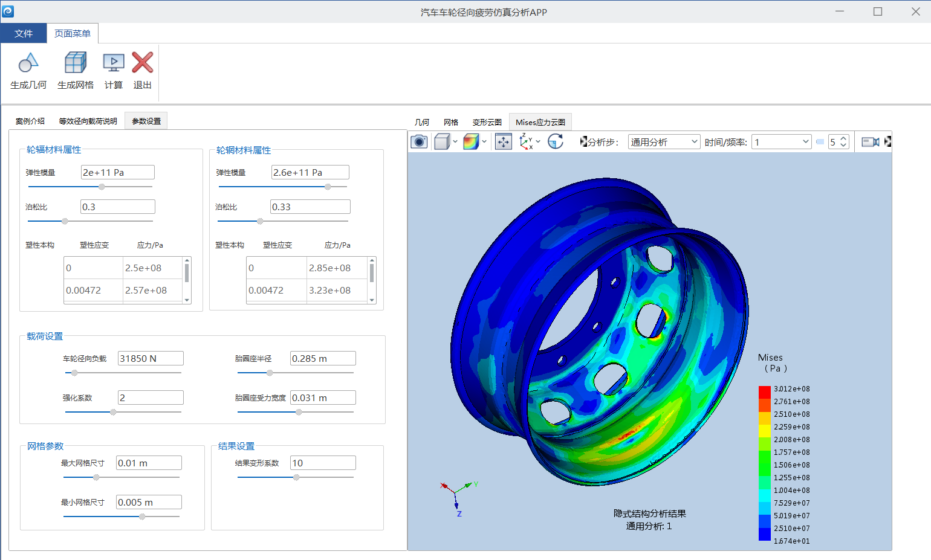Open the 时间/频率 combo box
The width and height of the screenshot is (931, 560).
pos(782,142)
